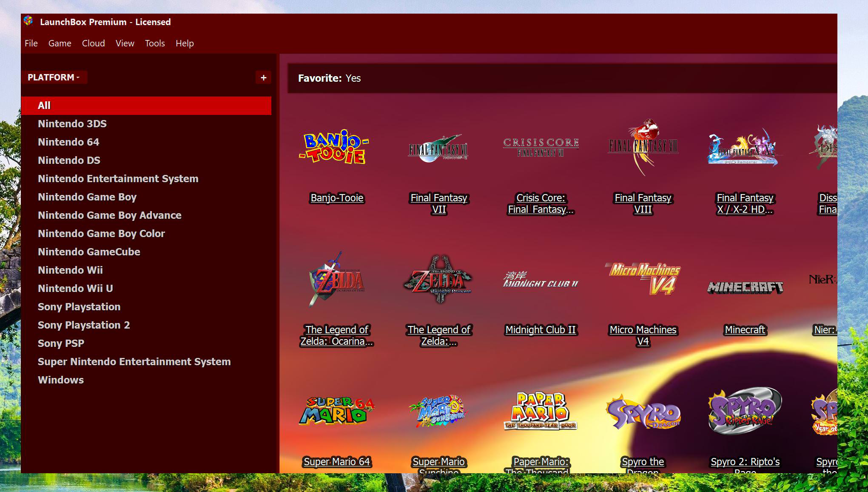The height and width of the screenshot is (492, 868).
Task: Click the Final Fantasy VII logo image
Action: click(x=438, y=149)
